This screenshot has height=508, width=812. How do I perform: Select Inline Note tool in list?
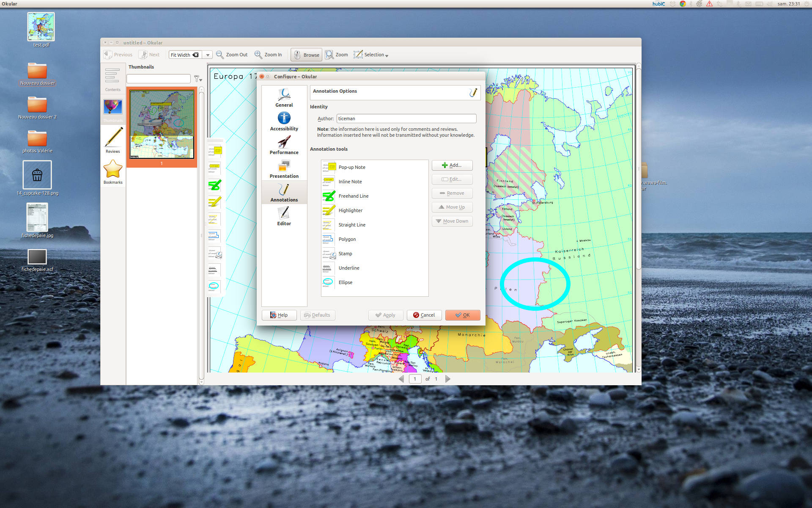pyautogui.click(x=374, y=182)
